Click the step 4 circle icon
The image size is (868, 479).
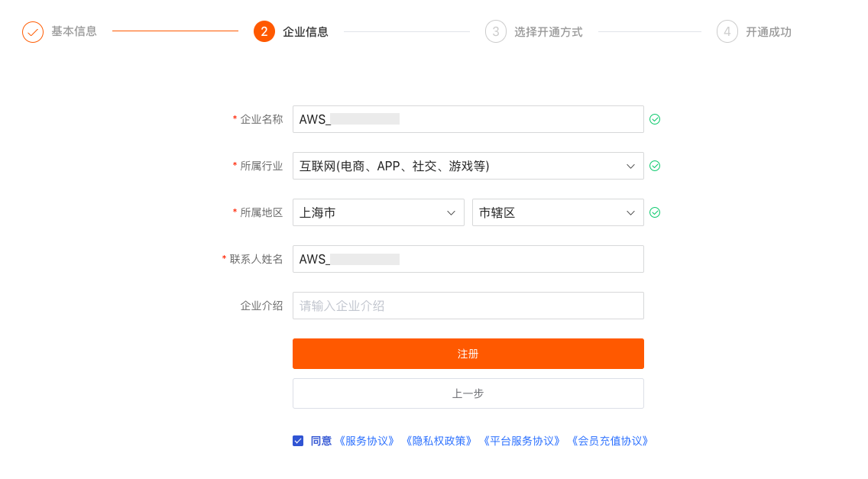click(x=727, y=31)
